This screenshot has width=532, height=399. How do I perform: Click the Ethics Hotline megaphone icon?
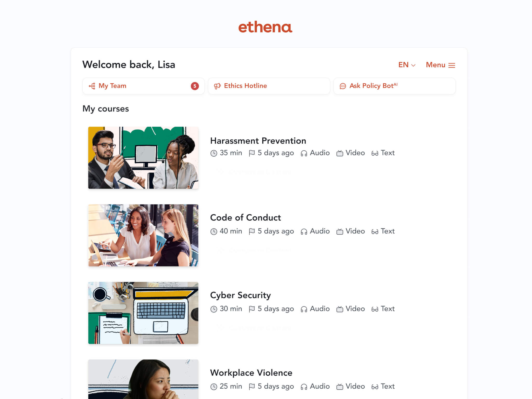(x=217, y=86)
